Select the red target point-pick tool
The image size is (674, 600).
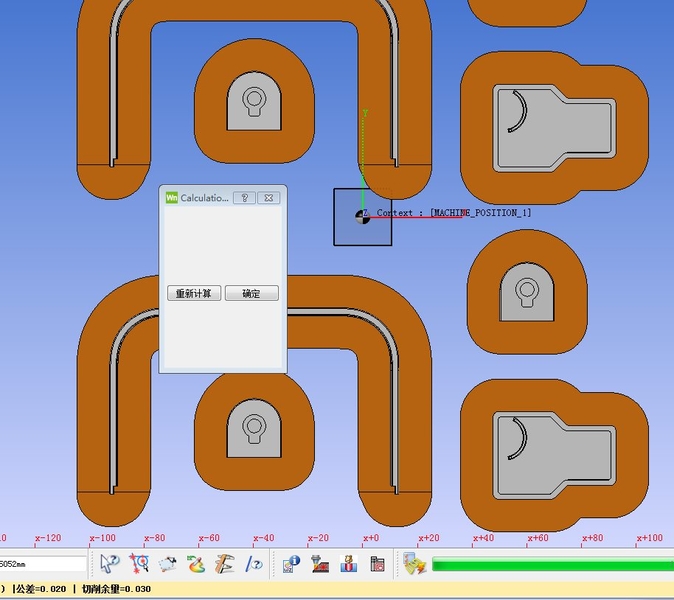point(139,565)
